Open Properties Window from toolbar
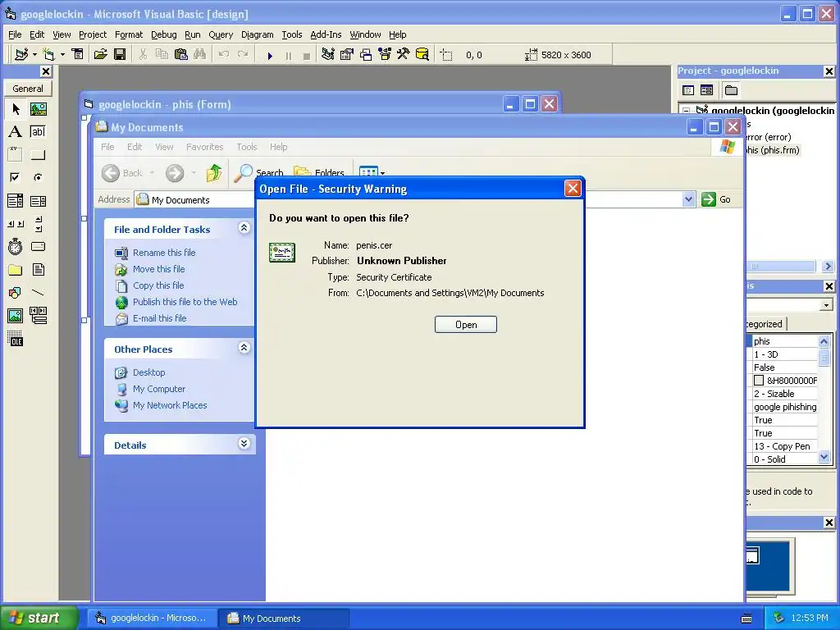The image size is (840, 630). point(347,55)
